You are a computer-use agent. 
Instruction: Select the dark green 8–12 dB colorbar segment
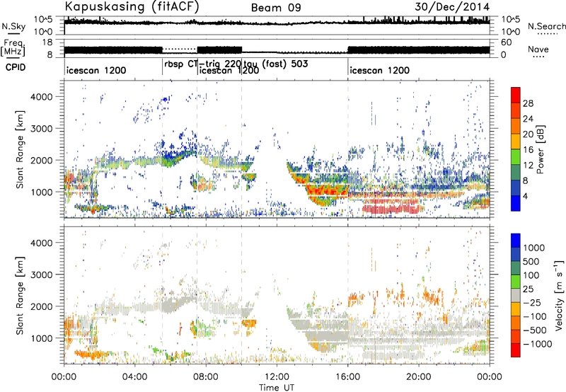click(516, 173)
